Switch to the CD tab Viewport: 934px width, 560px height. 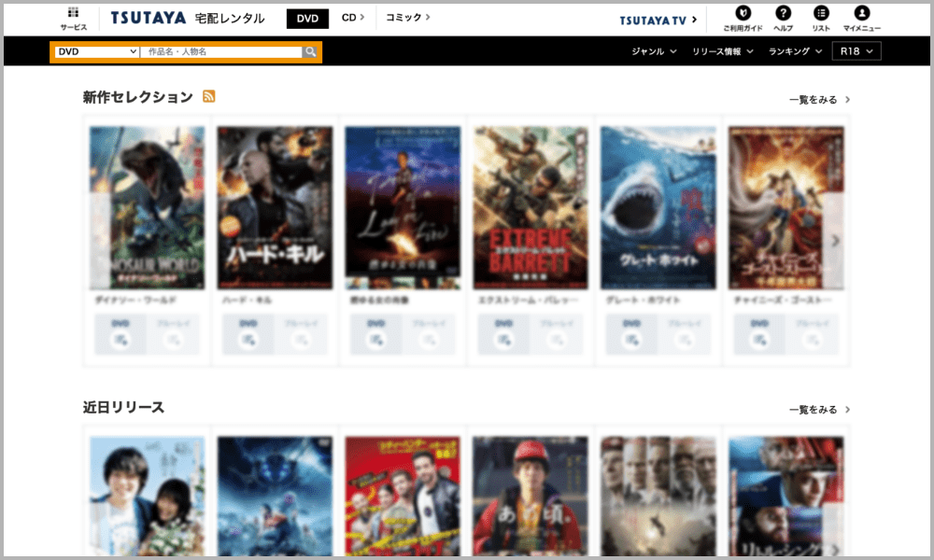(x=352, y=18)
